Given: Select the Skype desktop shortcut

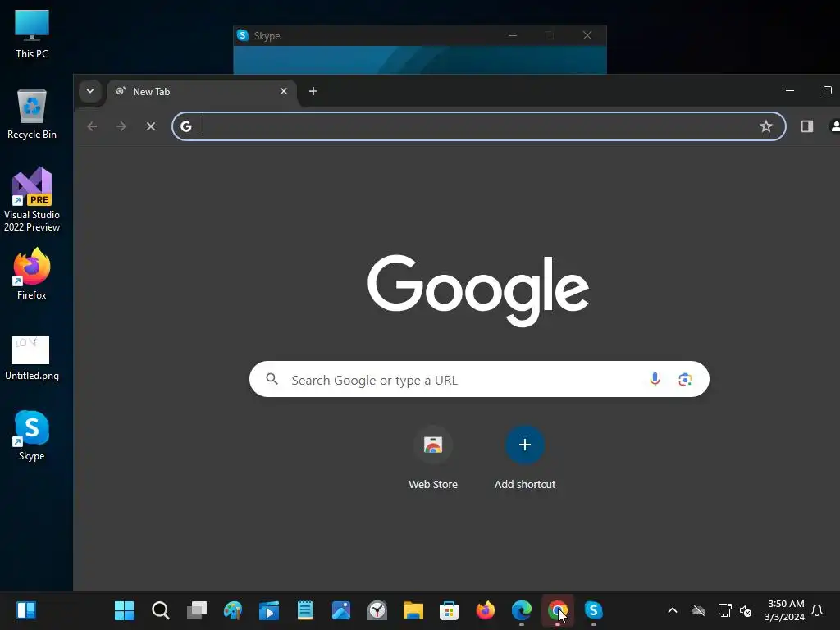Looking at the screenshot, I should [x=32, y=436].
